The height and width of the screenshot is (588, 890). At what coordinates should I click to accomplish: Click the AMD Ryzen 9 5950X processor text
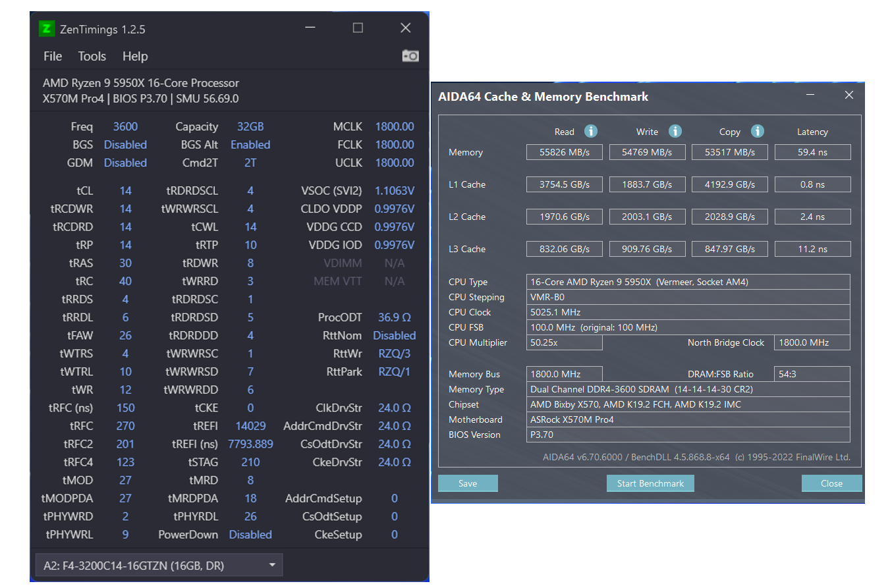click(141, 83)
